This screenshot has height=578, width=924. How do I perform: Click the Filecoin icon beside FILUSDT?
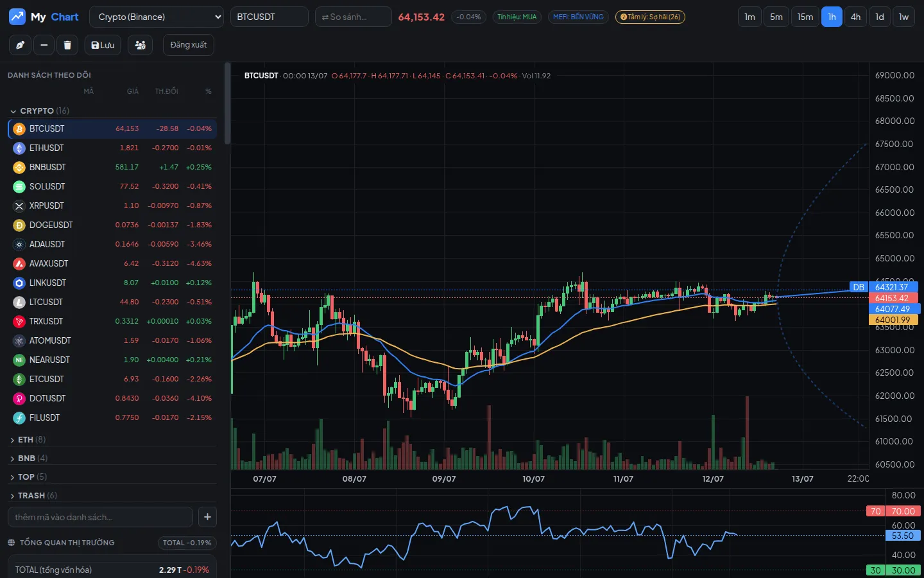(19, 417)
